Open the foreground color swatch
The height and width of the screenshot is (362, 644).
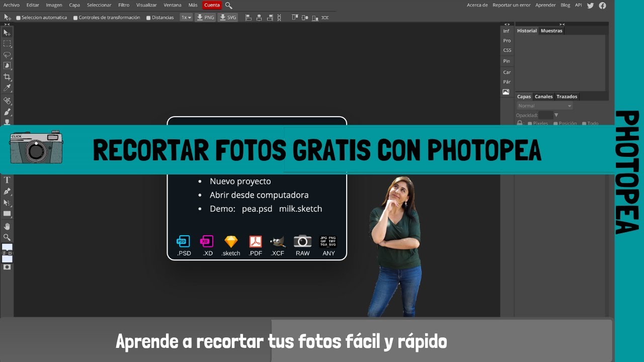(7, 247)
